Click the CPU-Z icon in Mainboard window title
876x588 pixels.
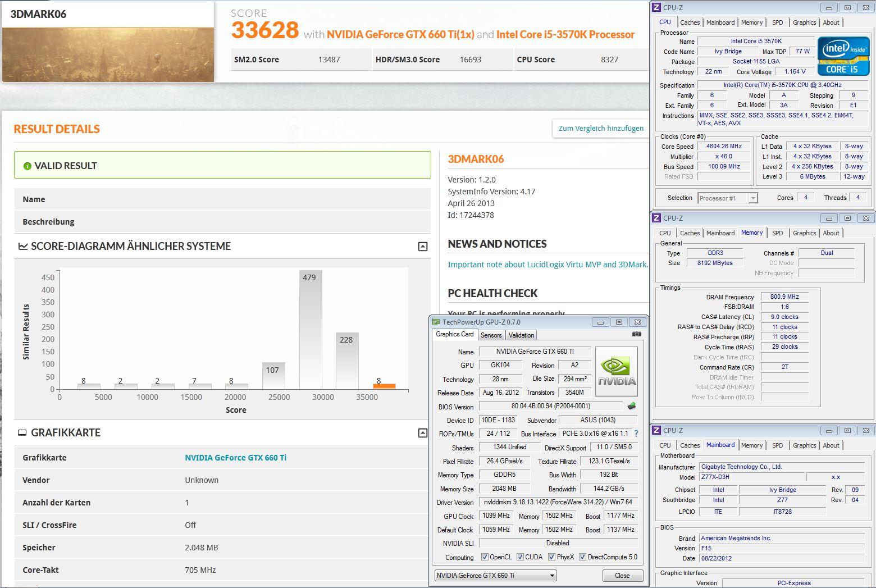656,430
